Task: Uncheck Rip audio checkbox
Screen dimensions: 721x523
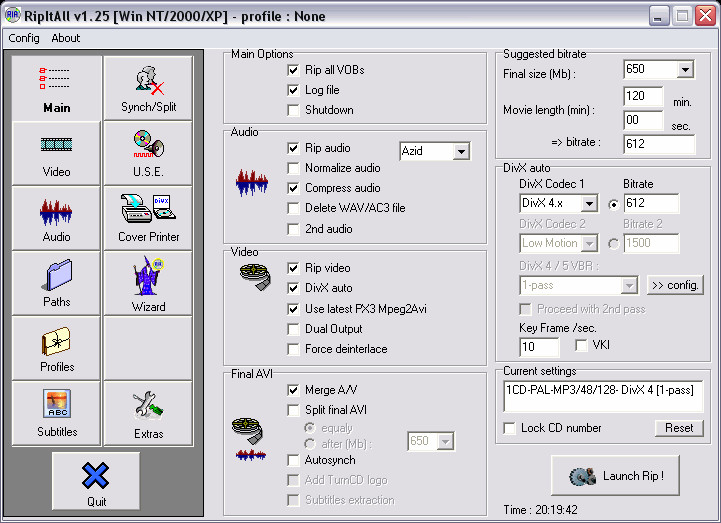Action: [x=293, y=148]
